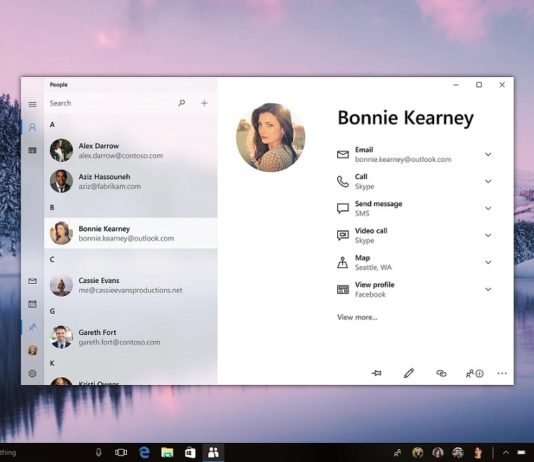The width and height of the screenshot is (534, 462).
Task: Select the contacts person icon in sidebar
Action: point(32,127)
